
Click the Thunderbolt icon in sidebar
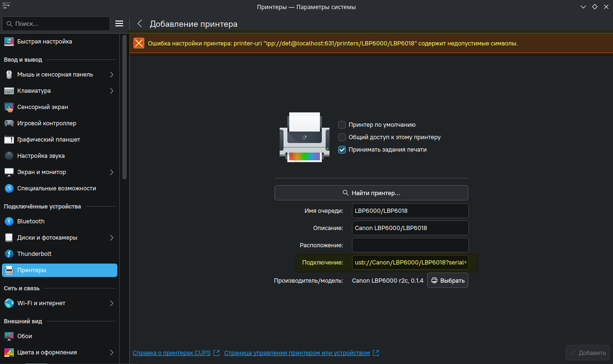pyautogui.click(x=9, y=254)
